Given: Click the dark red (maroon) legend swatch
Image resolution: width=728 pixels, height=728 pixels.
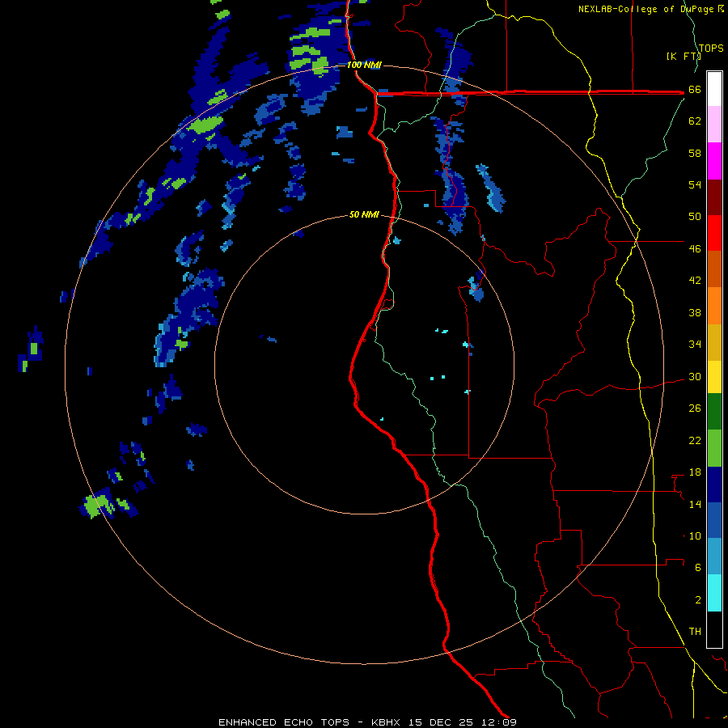Looking at the screenshot, I should coord(714,197).
